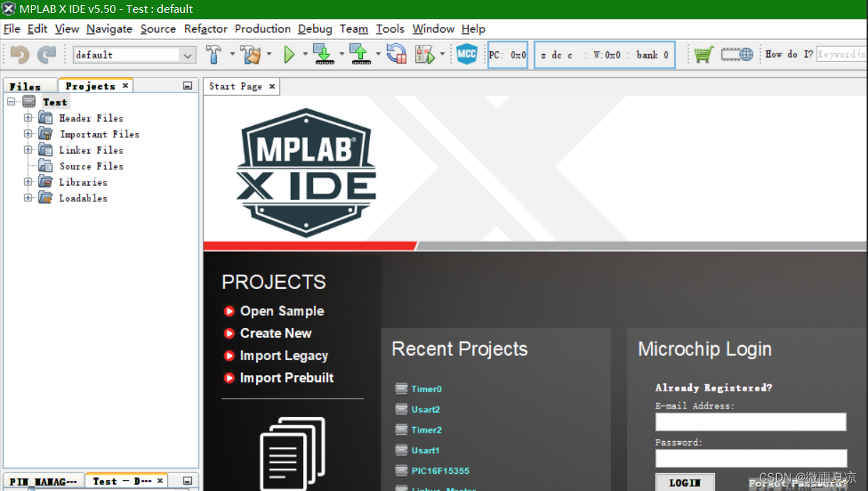Screen dimensions: 868x491
Task: Click the stacked documents icon
Action: 293,453
